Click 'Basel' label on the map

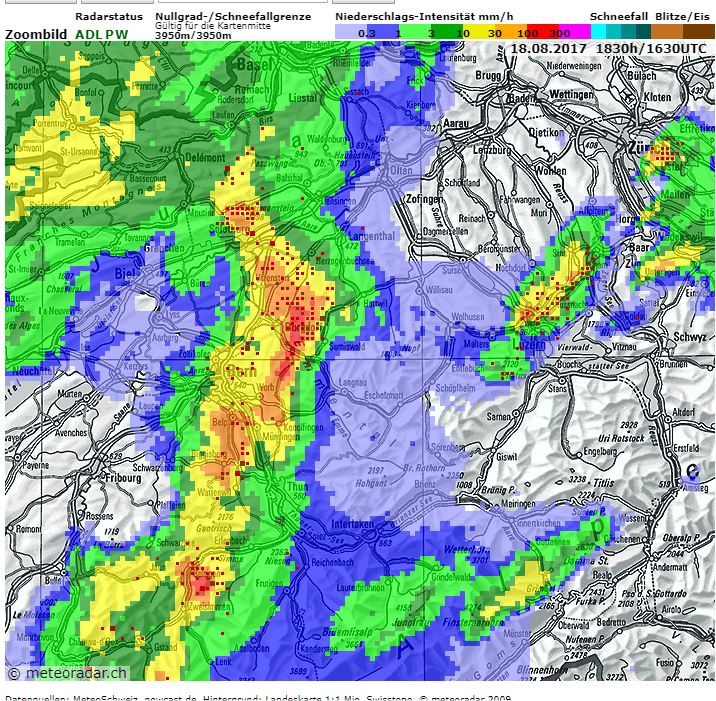(254, 65)
